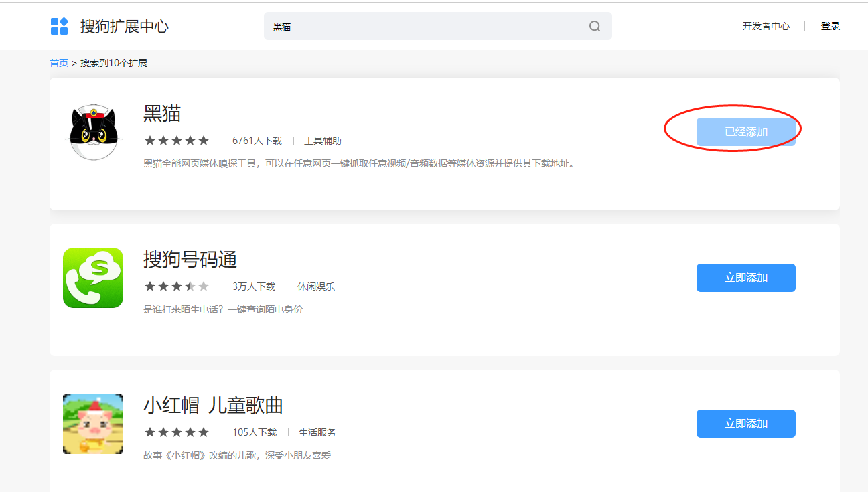The image size is (868, 492).
Task: Click the 登录 link
Action: tap(830, 26)
